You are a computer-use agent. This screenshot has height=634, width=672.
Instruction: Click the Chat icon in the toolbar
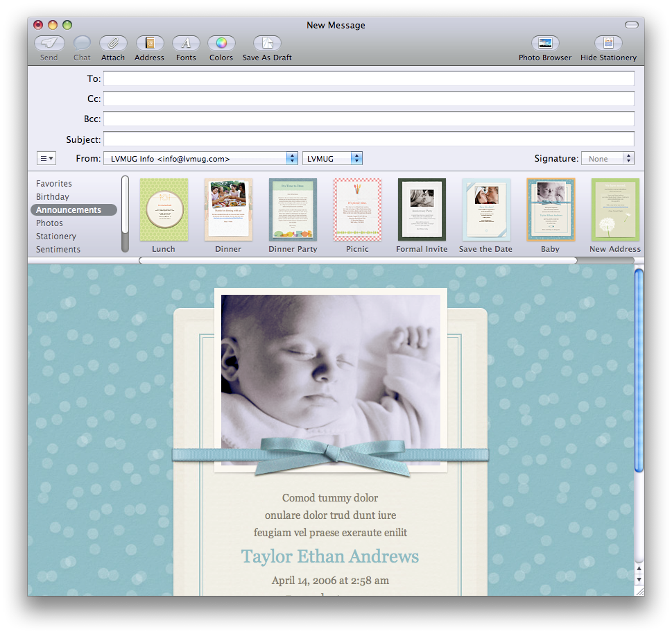pyautogui.click(x=81, y=42)
